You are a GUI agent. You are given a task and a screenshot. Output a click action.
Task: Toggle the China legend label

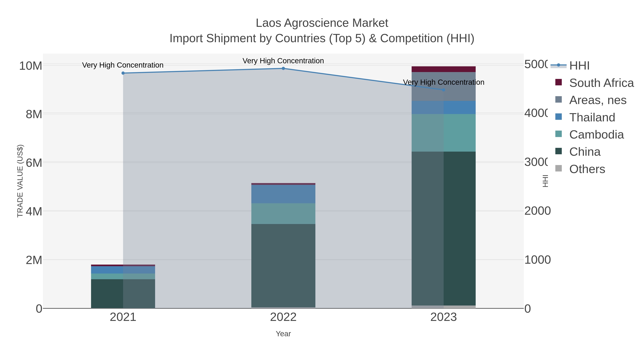point(585,152)
